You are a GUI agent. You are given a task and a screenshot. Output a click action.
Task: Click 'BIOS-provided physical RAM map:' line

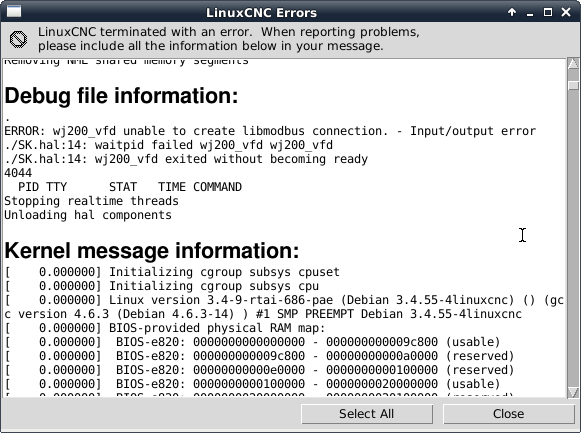pyautogui.click(x=165, y=328)
